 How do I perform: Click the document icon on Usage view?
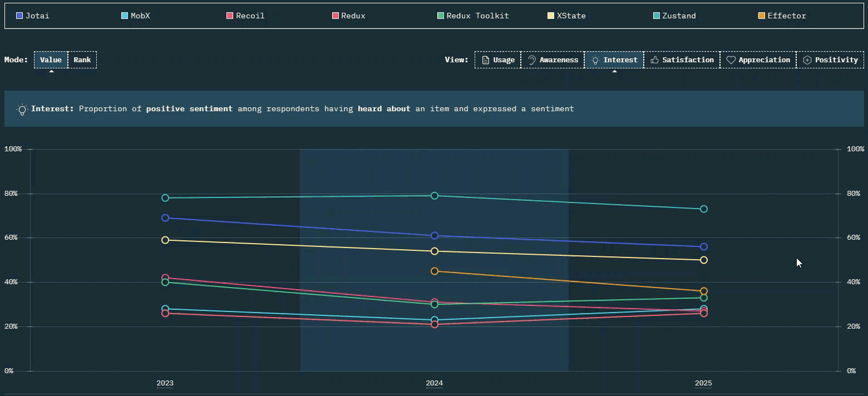[x=485, y=60]
